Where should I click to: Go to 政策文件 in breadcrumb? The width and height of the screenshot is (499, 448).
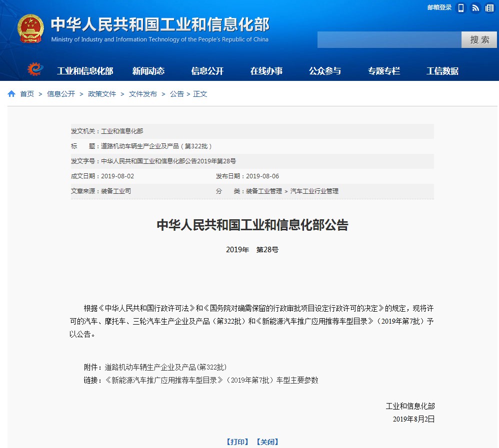pos(102,94)
